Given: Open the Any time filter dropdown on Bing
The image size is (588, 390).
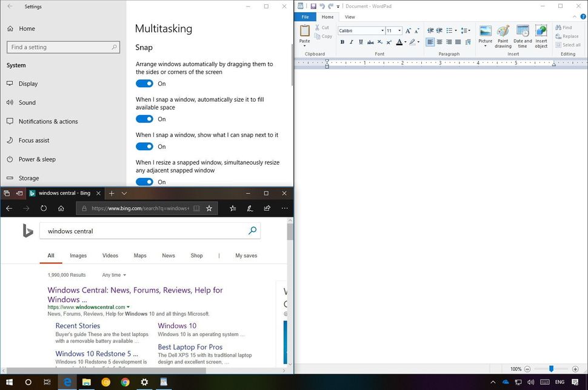Looking at the screenshot, I should pyautogui.click(x=113, y=275).
